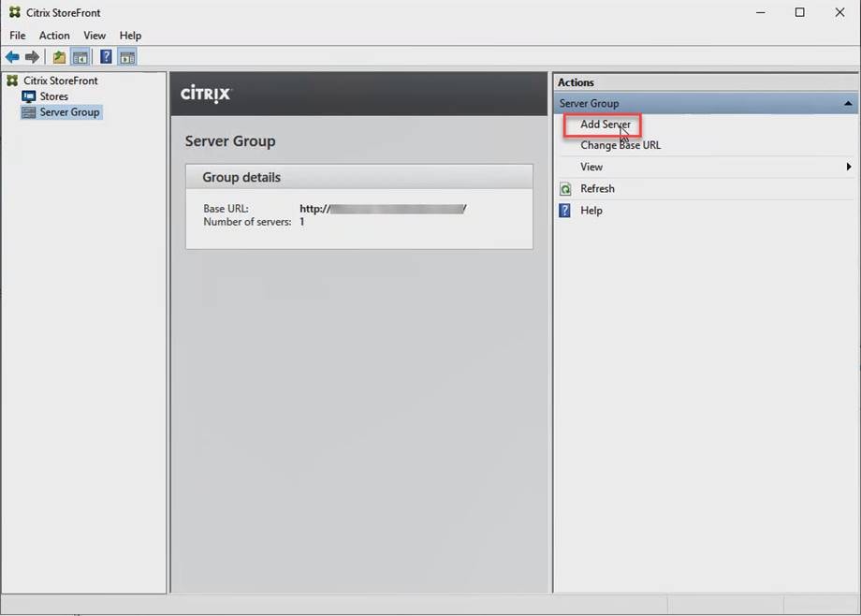This screenshot has height=616, width=861.
Task: Click the Server Group node icon
Action: (x=29, y=112)
